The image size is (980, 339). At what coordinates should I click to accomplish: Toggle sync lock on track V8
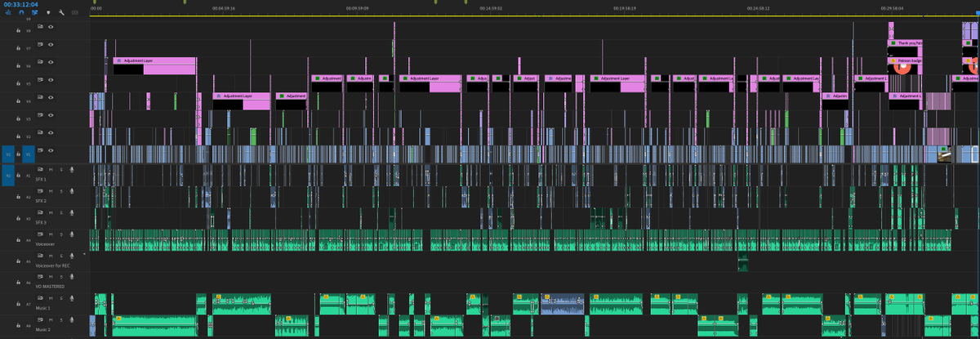pos(40,26)
